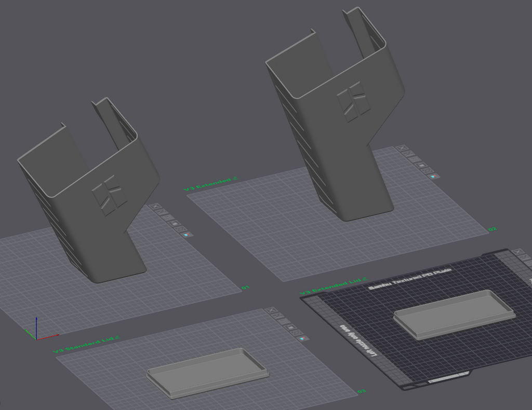Toggle the lock on plate 01

tap(175, 223)
